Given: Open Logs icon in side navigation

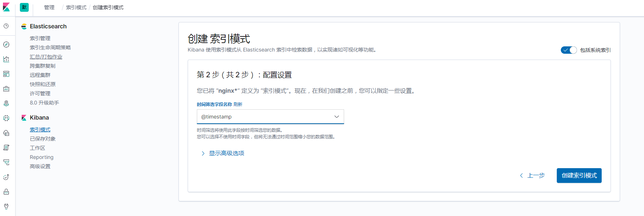Looking at the screenshot, I should (x=6, y=148).
